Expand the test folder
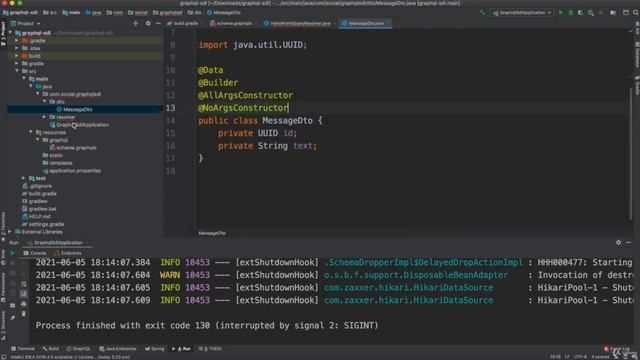The height and width of the screenshot is (360, 640). [24, 178]
